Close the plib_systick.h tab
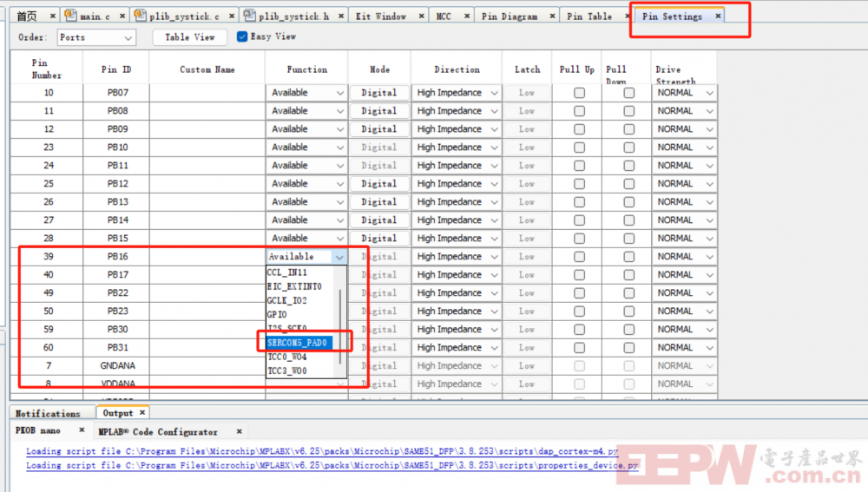868x492 pixels. pyautogui.click(x=341, y=16)
